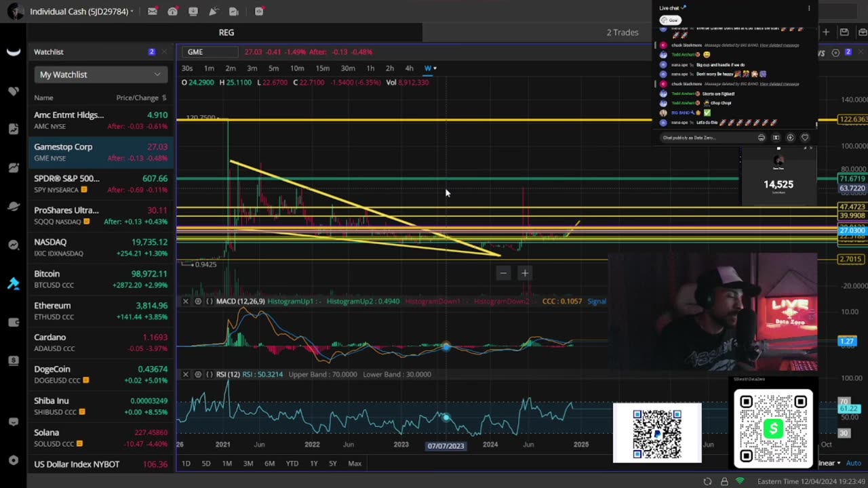Select the 5m chart interval
868x488 pixels.
[x=273, y=68]
